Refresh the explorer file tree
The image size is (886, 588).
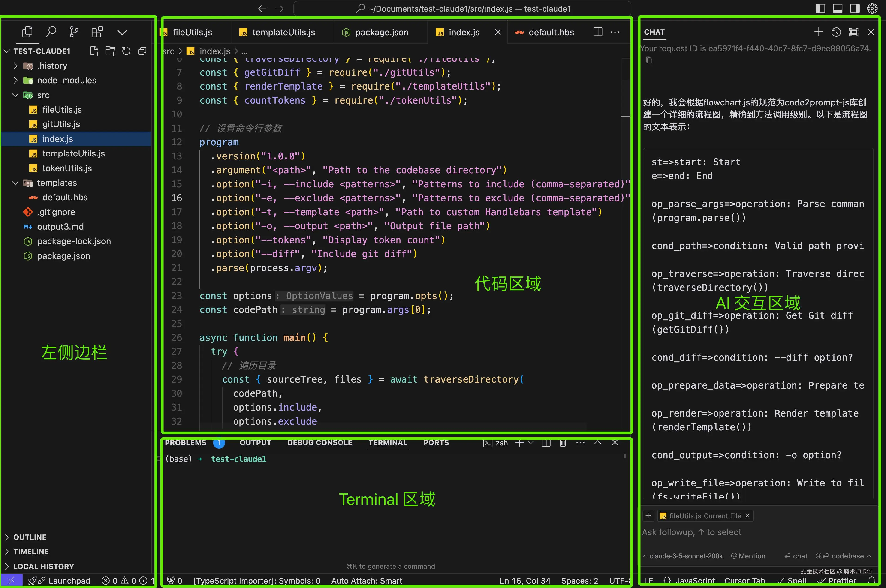[x=127, y=51]
